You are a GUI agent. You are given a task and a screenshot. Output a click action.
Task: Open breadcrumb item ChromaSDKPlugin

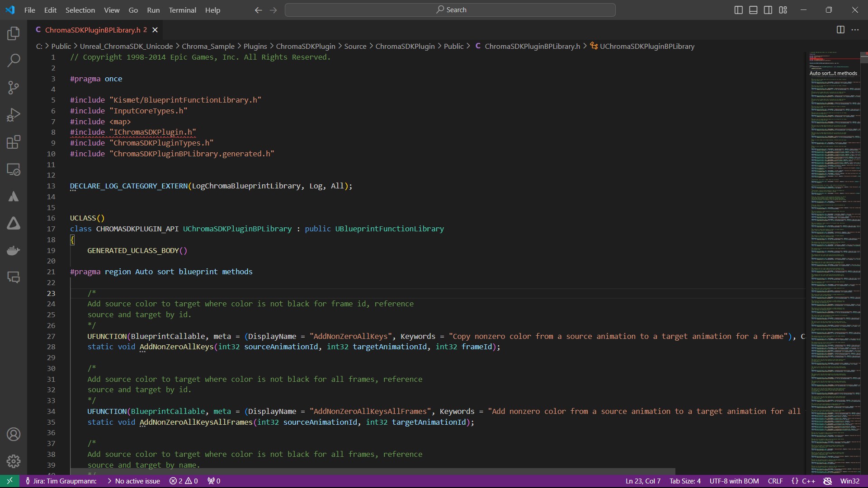(305, 46)
